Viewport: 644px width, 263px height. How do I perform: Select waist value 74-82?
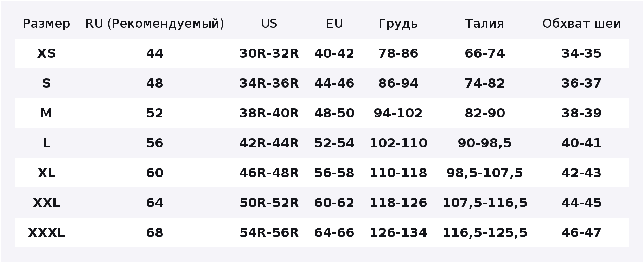(x=485, y=83)
